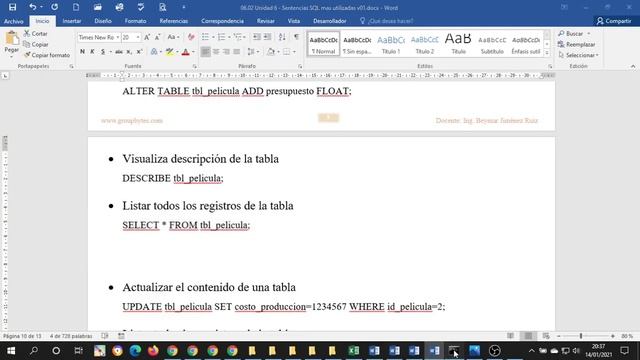Adjust the zoom level slider
The height and width of the screenshot is (360, 640).
tap(581, 336)
